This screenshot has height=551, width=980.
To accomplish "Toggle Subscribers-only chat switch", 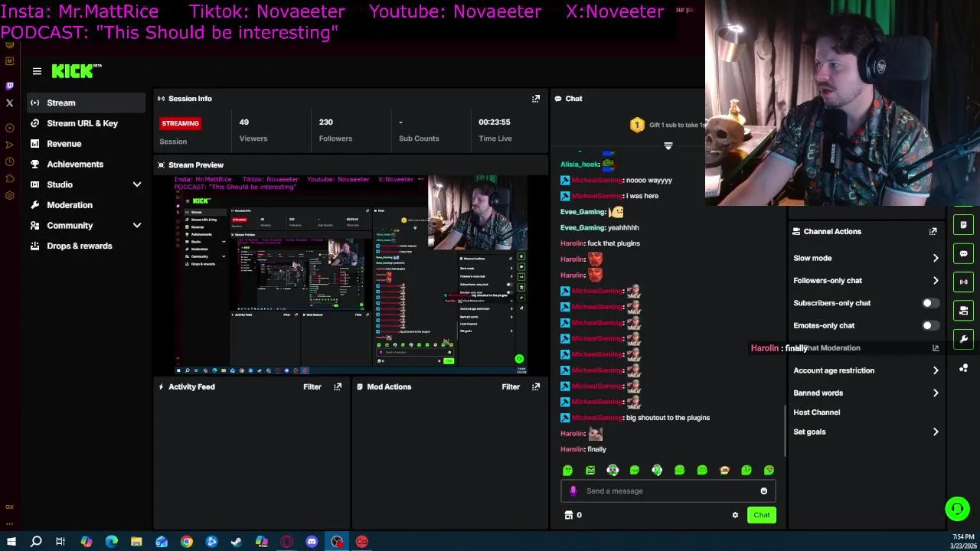I will coord(930,303).
